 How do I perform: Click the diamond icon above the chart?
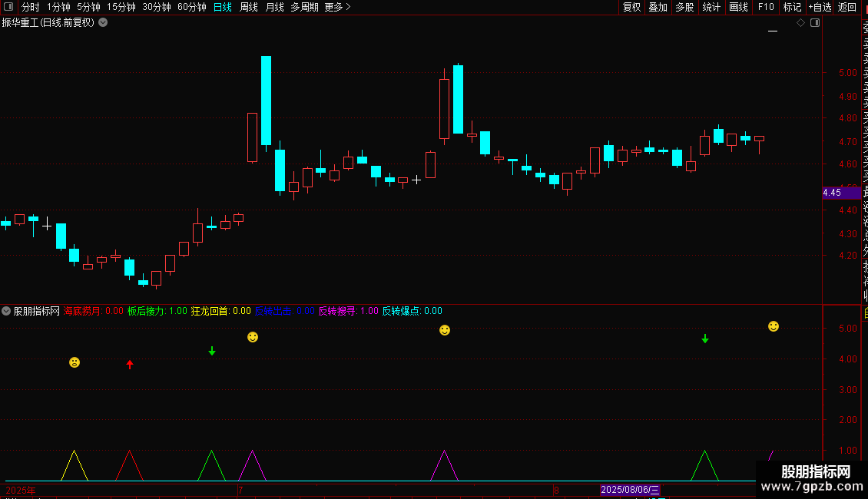tap(800, 23)
